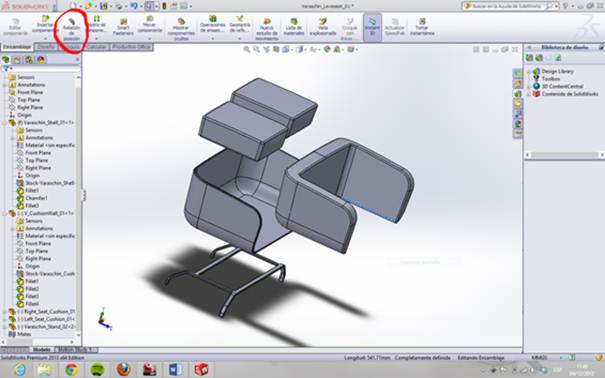
Task: Expand Varaschin_Shell_01 component in tree
Action: (5, 123)
